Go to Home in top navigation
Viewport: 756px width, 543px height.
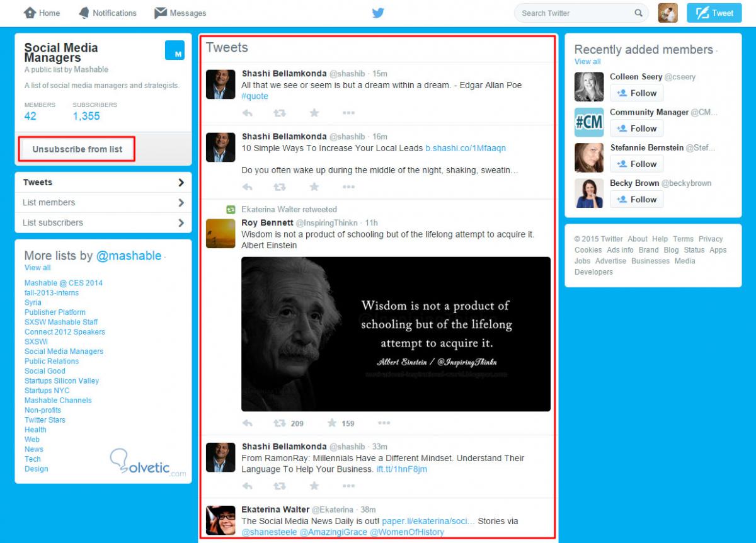[x=42, y=13]
